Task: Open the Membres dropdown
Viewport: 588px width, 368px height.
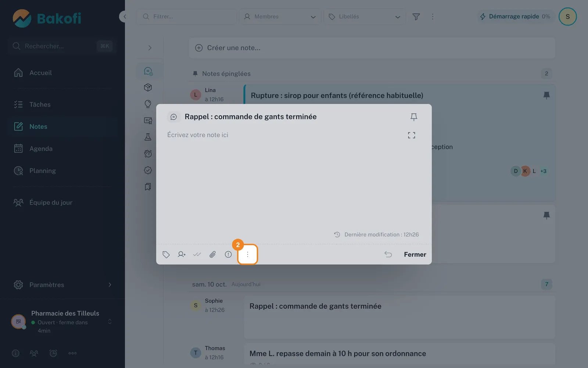Action: [x=280, y=17]
